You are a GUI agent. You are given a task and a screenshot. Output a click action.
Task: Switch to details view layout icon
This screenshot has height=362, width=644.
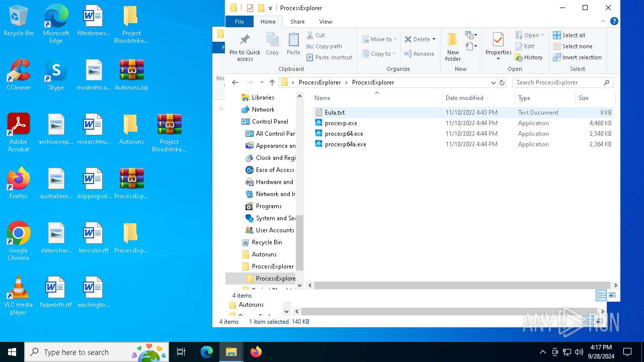point(601,295)
